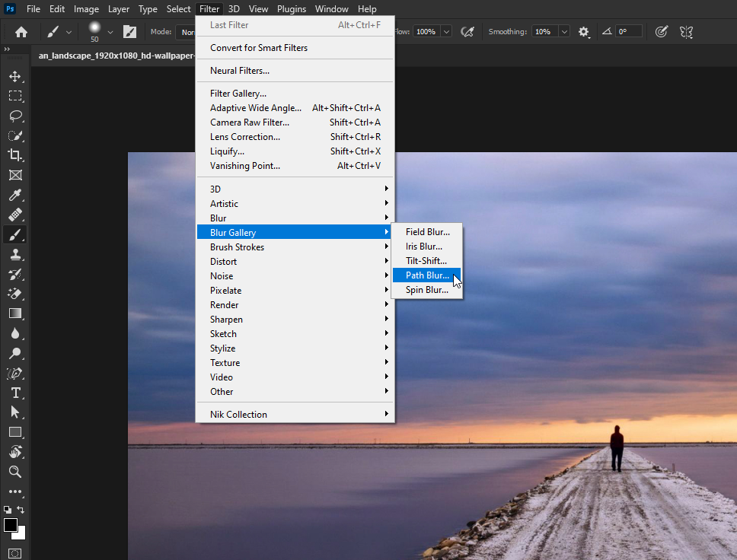
Task: Activate the Crop tool
Action: tap(16, 156)
